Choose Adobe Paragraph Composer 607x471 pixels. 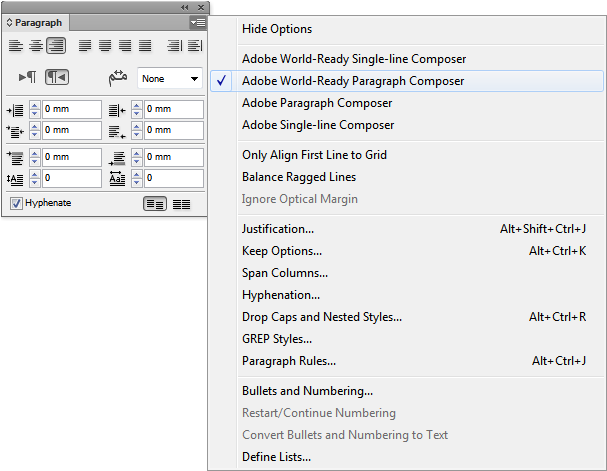point(316,103)
